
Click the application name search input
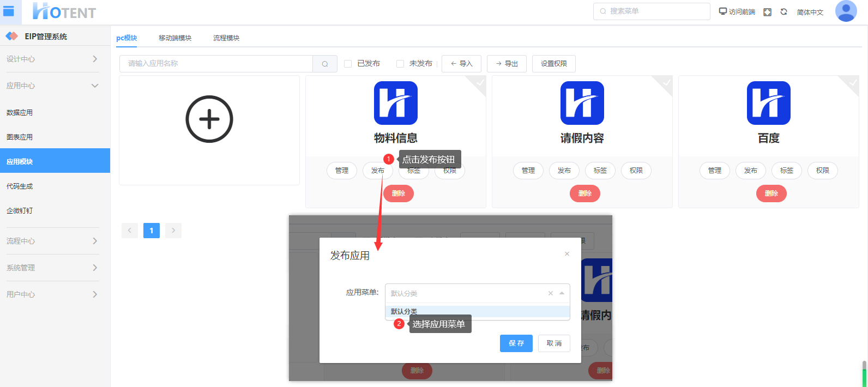216,64
